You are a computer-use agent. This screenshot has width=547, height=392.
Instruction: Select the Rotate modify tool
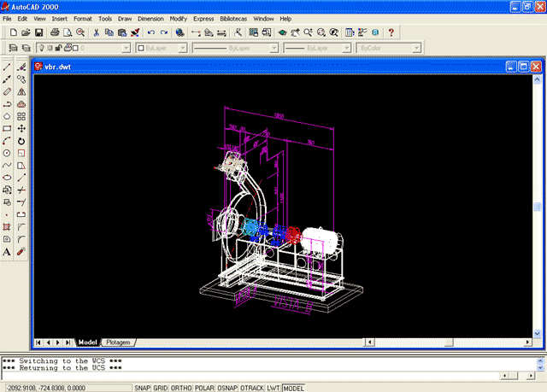click(x=21, y=141)
